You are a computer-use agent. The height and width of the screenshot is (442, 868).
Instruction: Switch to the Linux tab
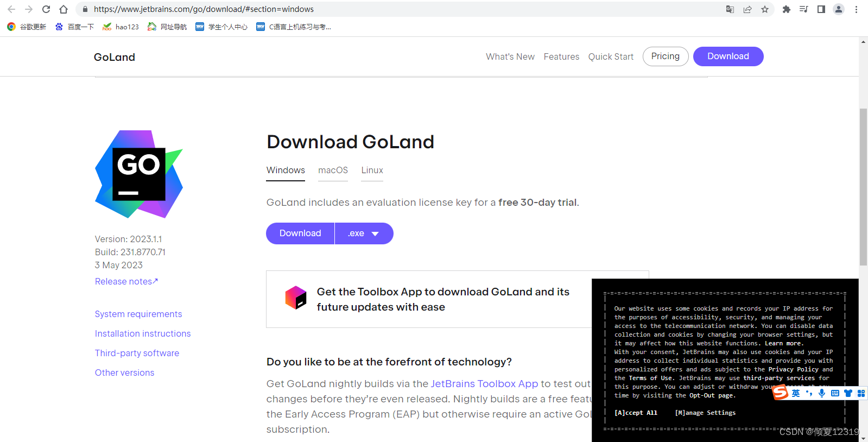pyautogui.click(x=372, y=171)
